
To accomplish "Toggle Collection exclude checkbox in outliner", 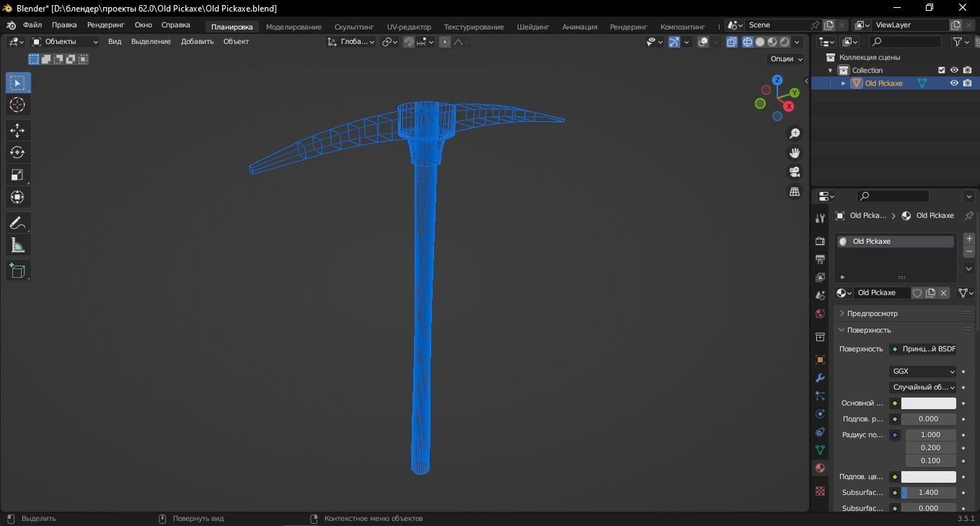I will 941,70.
